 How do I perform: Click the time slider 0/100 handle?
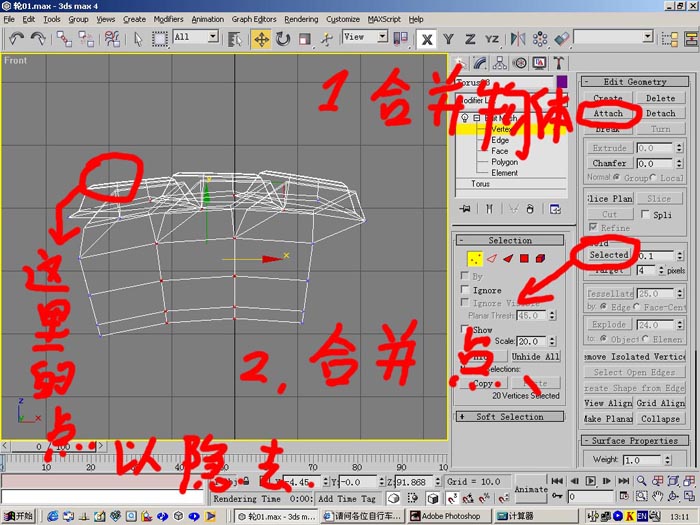tap(54, 446)
